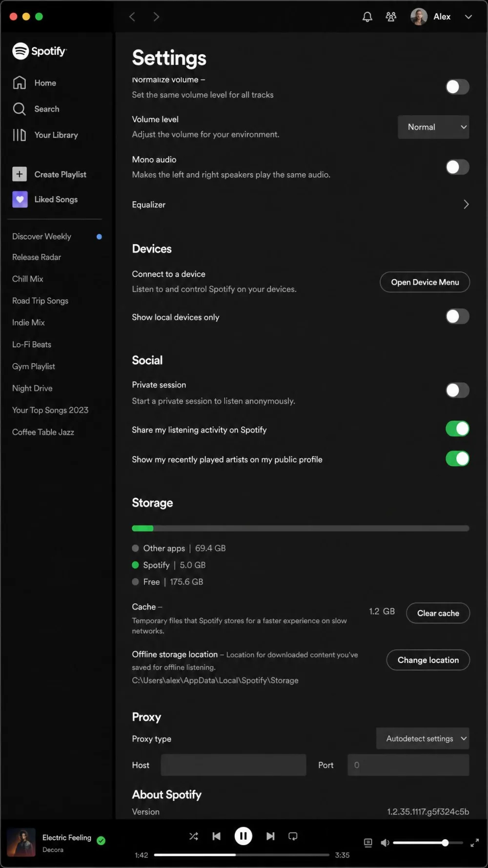
Task: Click the Free 175.6 GB storage entry
Action: coord(167,582)
